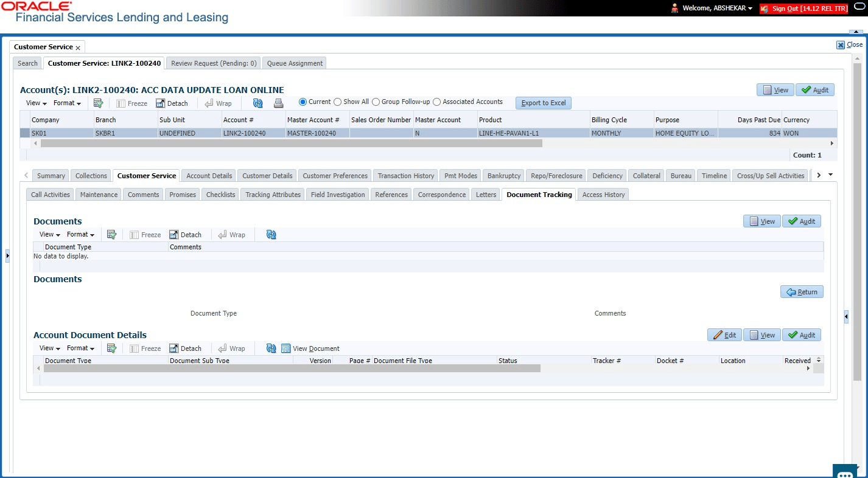Click Wrap in the Accounts toolbar

coord(218,103)
